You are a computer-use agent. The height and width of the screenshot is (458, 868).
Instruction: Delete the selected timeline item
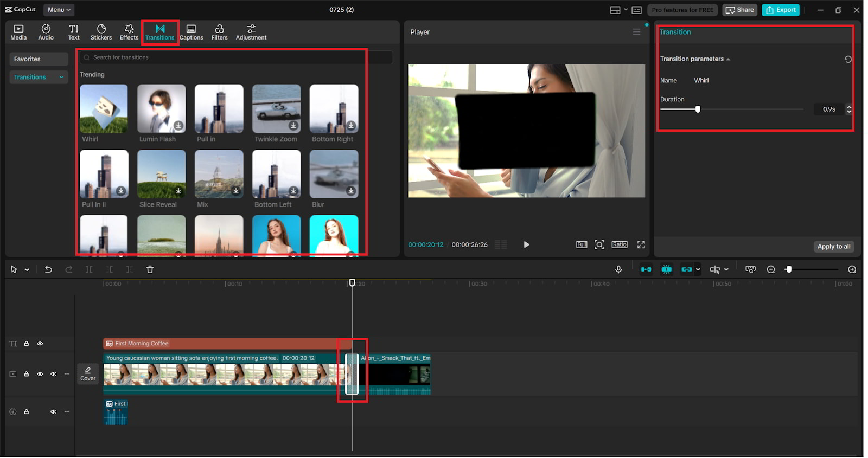(x=150, y=269)
